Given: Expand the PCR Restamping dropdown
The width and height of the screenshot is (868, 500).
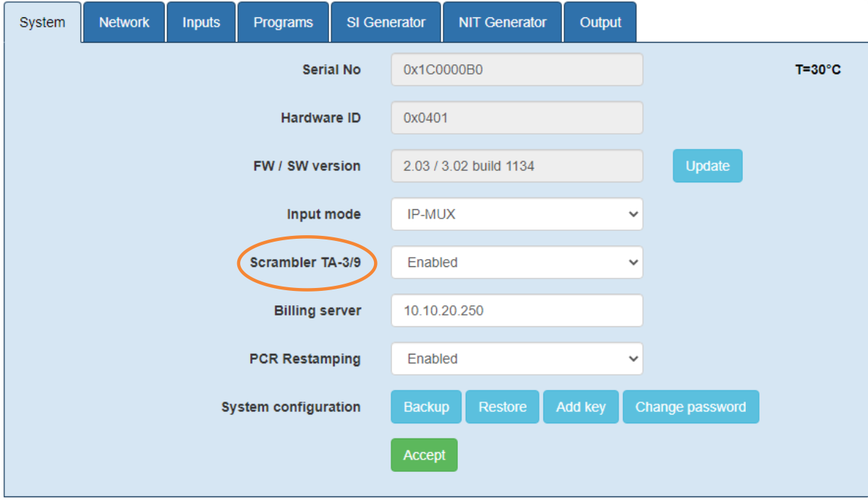Looking at the screenshot, I should (516, 359).
